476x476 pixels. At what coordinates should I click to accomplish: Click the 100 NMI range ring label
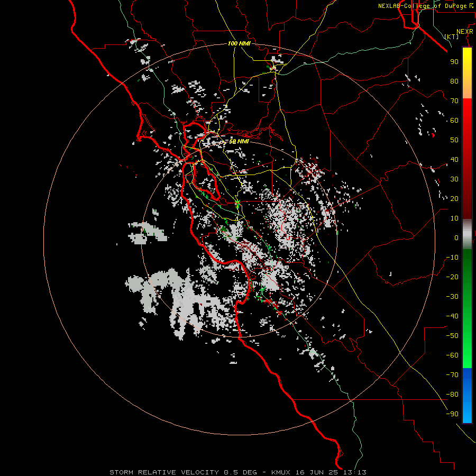point(239,43)
